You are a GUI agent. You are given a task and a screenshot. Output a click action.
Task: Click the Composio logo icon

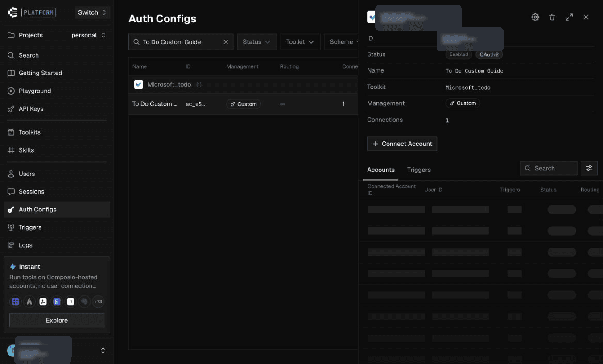(x=12, y=12)
